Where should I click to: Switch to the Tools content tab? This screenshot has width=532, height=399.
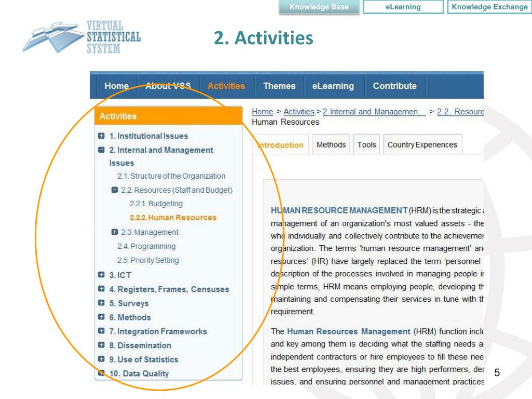(x=367, y=144)
